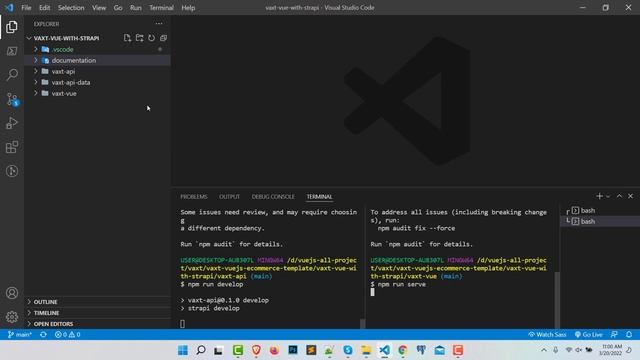
Task: Open the Accounts menu icon
Action: (12, 293)
